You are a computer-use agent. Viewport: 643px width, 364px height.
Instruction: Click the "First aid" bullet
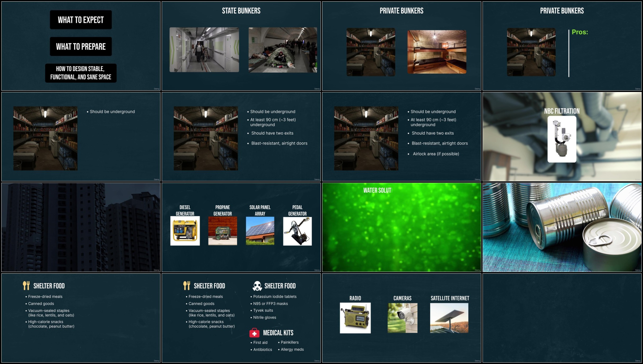(x=260, y=343)
